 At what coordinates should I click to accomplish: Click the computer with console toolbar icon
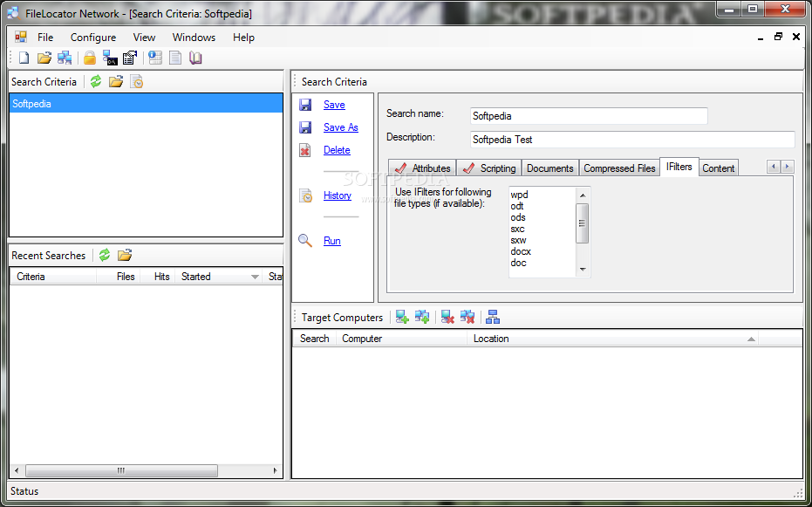[110, 58]
